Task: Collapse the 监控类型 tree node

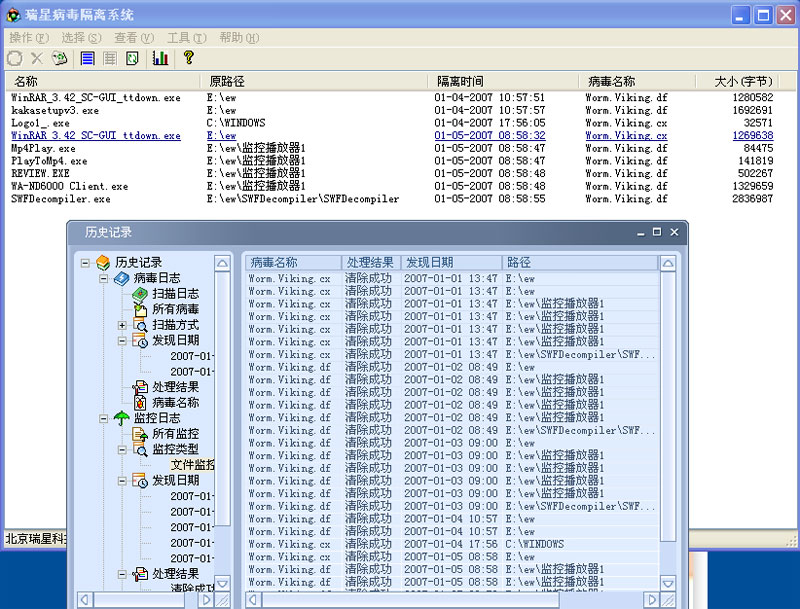Action: point(123,450)
